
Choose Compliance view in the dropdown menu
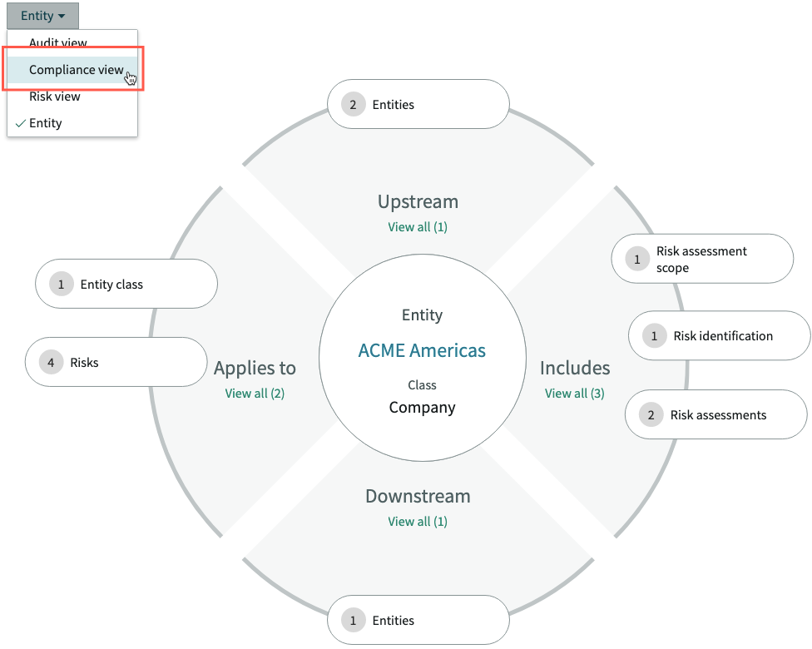pyautogui.click(x=72, y=69)
